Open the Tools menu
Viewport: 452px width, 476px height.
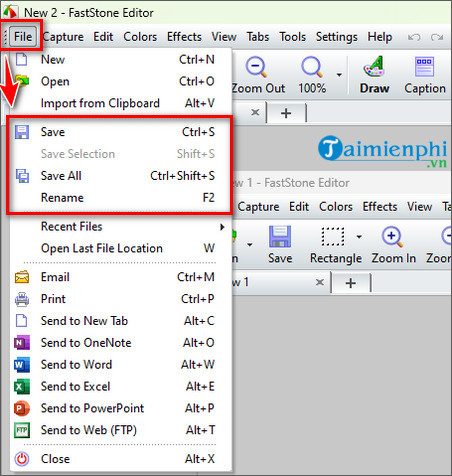[x=292, y=37]
